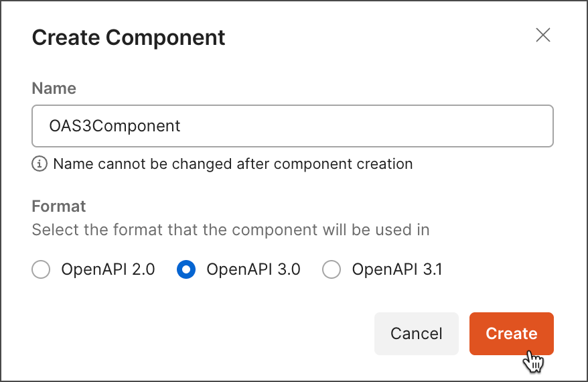588x382 pixels.
Task: Click the info icon beside name warning
Action: pyautogui.click(x=40, y=164)
